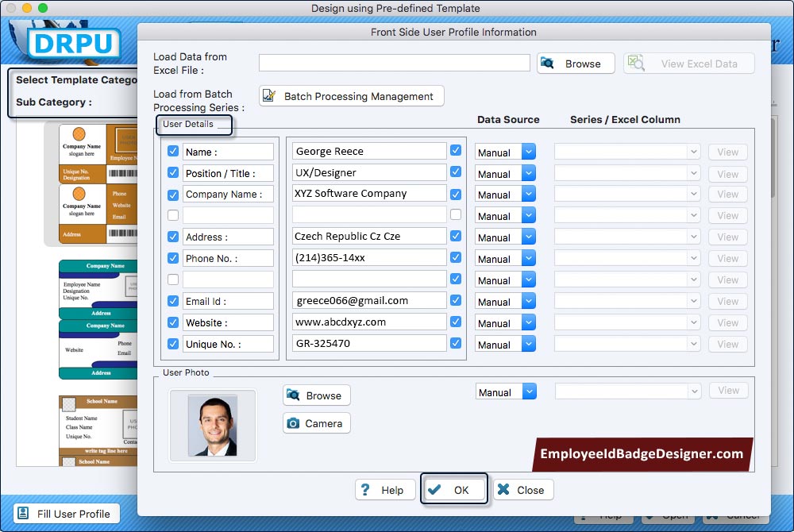Click the Fill User Profile person icon
Image resolution: width=794 pixels, height=532 pixels.
pos(23,513)
